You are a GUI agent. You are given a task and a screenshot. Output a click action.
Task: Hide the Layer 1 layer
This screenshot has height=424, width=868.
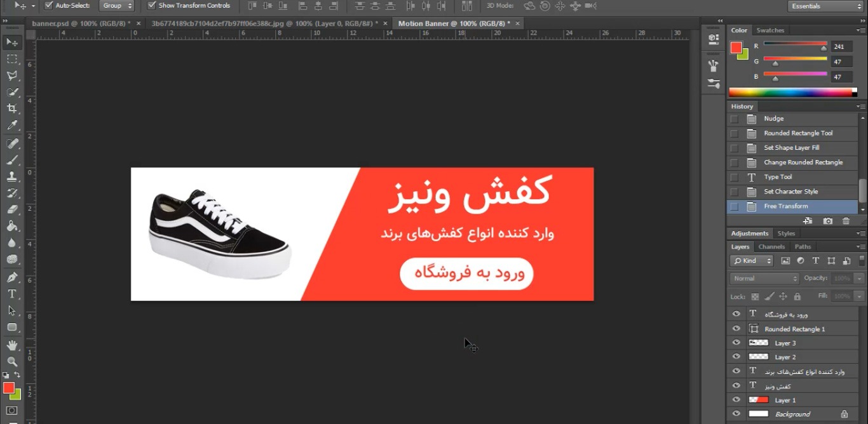pyautogui.click(x=736, y=400)
